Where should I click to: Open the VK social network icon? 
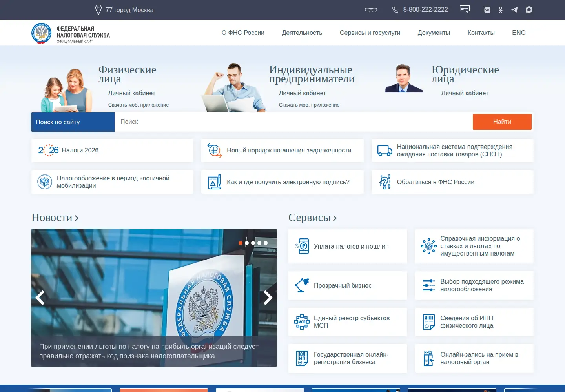point(487,10)
